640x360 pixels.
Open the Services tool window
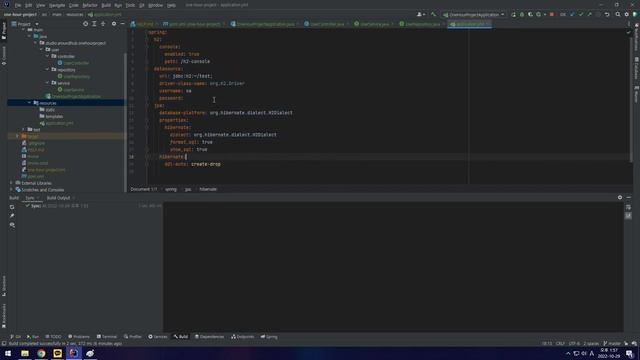158,337
